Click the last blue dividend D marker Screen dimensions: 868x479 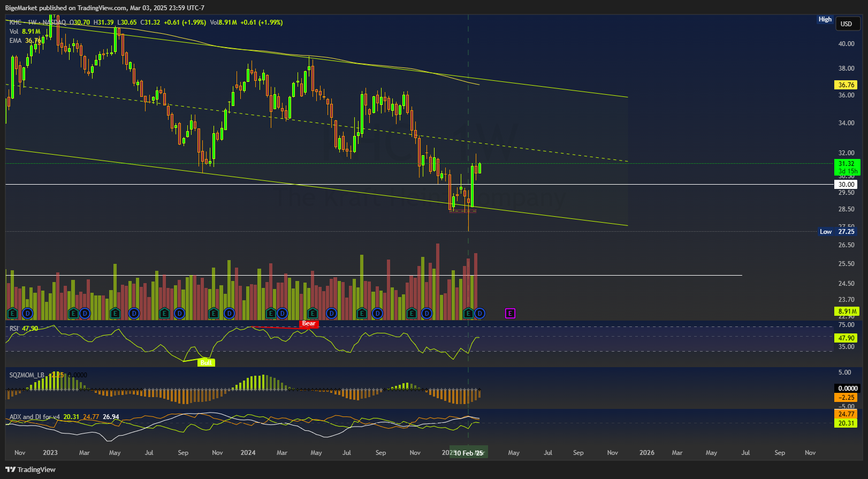click(480, 314)
